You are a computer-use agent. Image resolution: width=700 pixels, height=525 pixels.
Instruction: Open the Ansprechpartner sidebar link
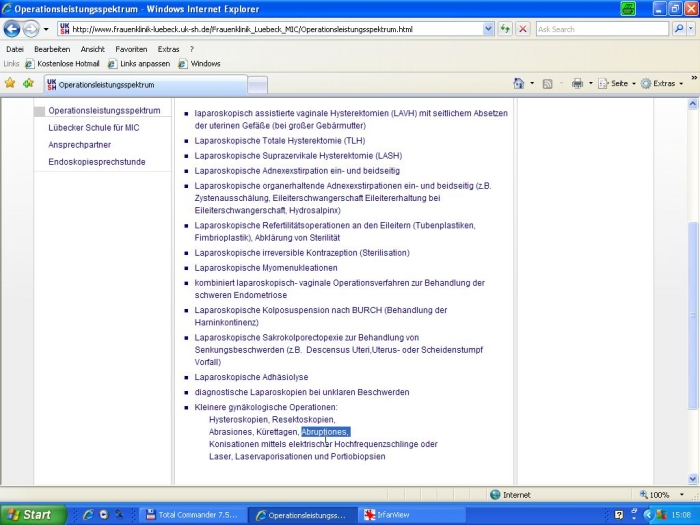tap(79, 145)
